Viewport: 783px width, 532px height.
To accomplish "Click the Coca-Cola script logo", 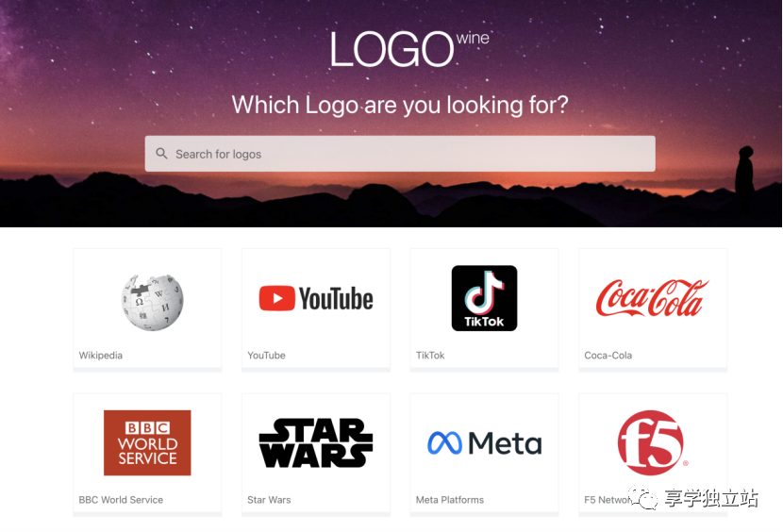I will click(652, 298).
